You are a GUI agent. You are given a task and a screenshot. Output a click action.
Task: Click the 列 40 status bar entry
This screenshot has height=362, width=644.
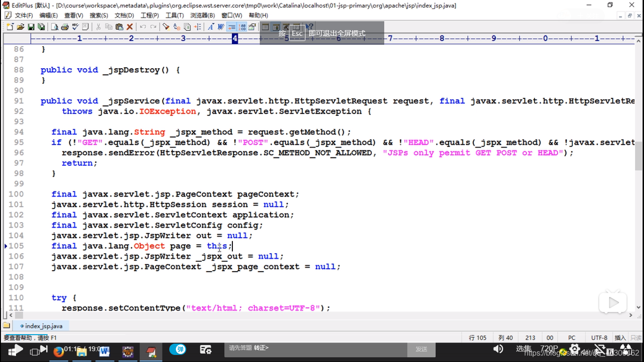(505, 337)
